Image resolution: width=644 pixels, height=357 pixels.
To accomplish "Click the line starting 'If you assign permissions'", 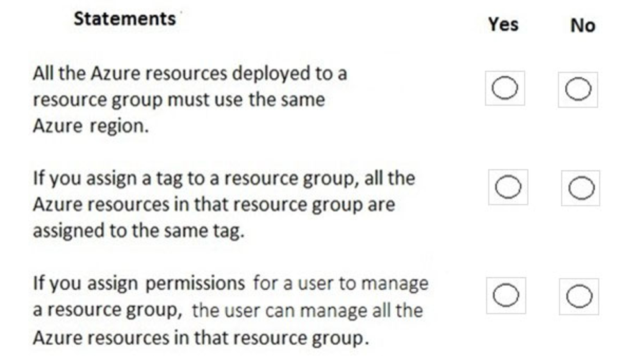I will pos(231,283).
